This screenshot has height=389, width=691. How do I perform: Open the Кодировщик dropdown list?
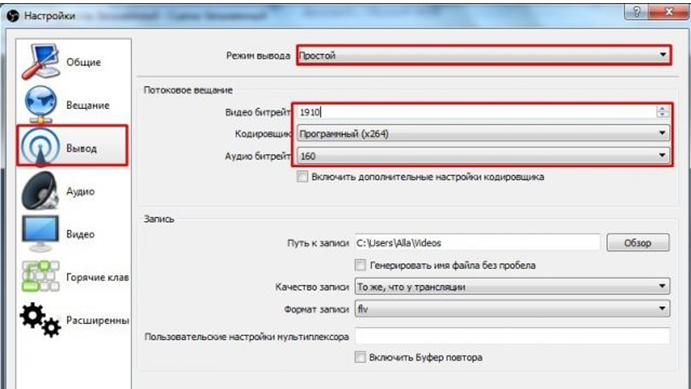point(483,133)
